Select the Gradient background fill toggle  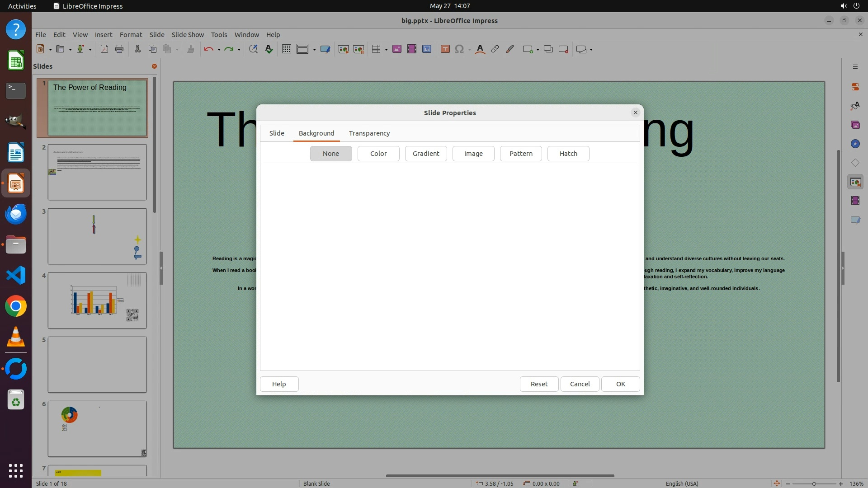coord(426,154)
